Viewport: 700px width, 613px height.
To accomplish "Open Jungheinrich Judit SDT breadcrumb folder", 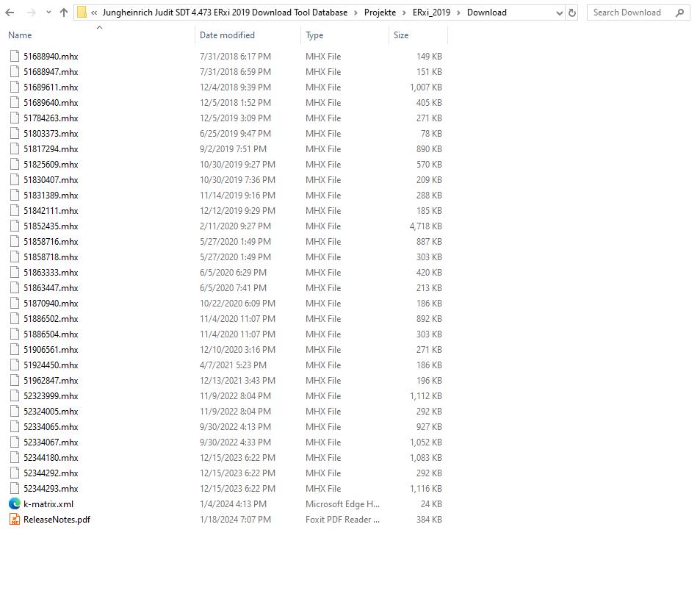I will coord(225,12).
